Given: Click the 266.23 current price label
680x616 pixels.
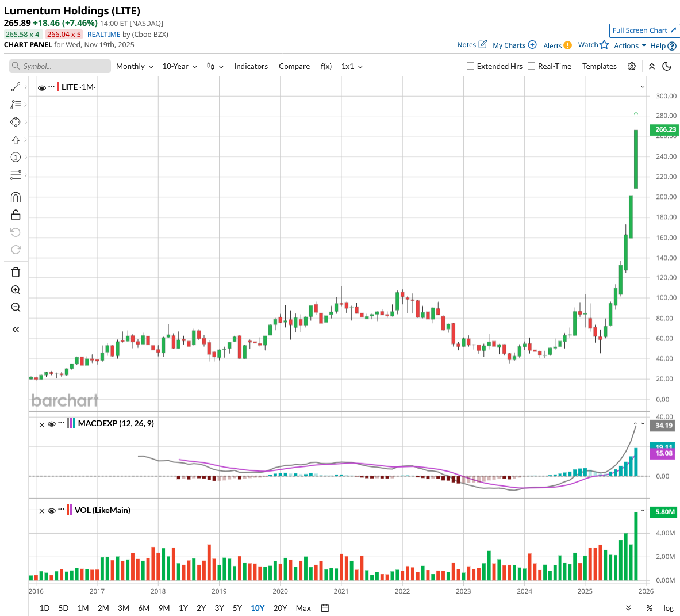Looking at the screenshot, I should (x=664, y=129).
